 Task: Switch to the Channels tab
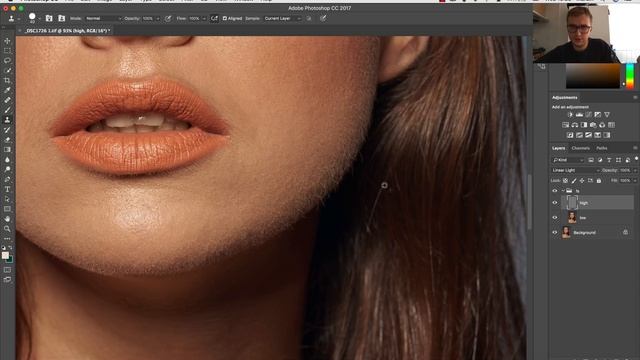coord(580,148)
